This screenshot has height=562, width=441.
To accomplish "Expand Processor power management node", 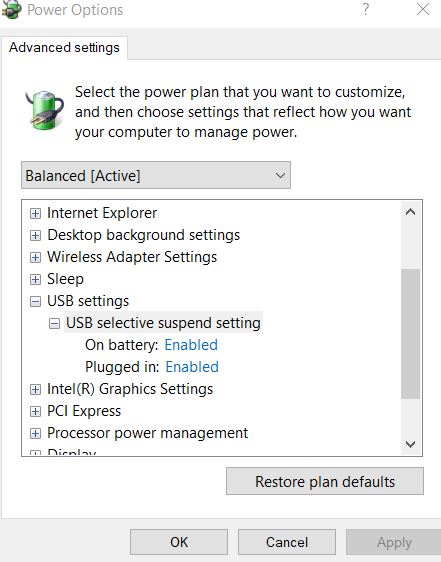I will click(35, 433).
